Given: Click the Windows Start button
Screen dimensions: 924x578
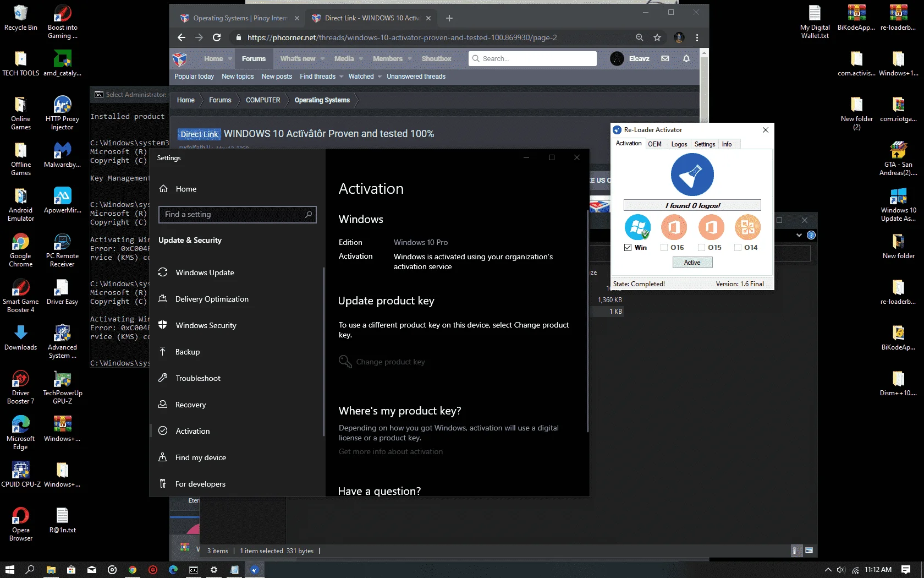Looking at the screenshot, I should click(x=9, y=570).
